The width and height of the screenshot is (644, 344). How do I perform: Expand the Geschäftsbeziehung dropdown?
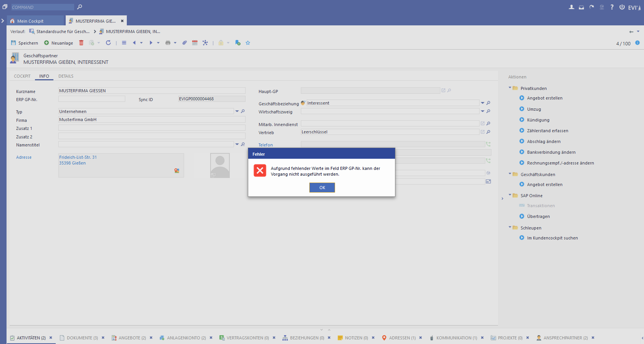483,103
